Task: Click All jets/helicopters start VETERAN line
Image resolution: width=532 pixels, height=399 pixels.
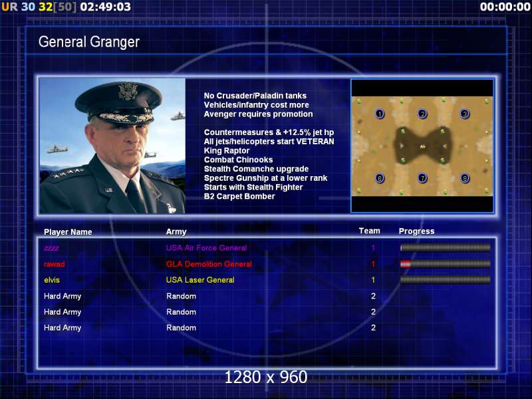Action: (x=269, y=142)
